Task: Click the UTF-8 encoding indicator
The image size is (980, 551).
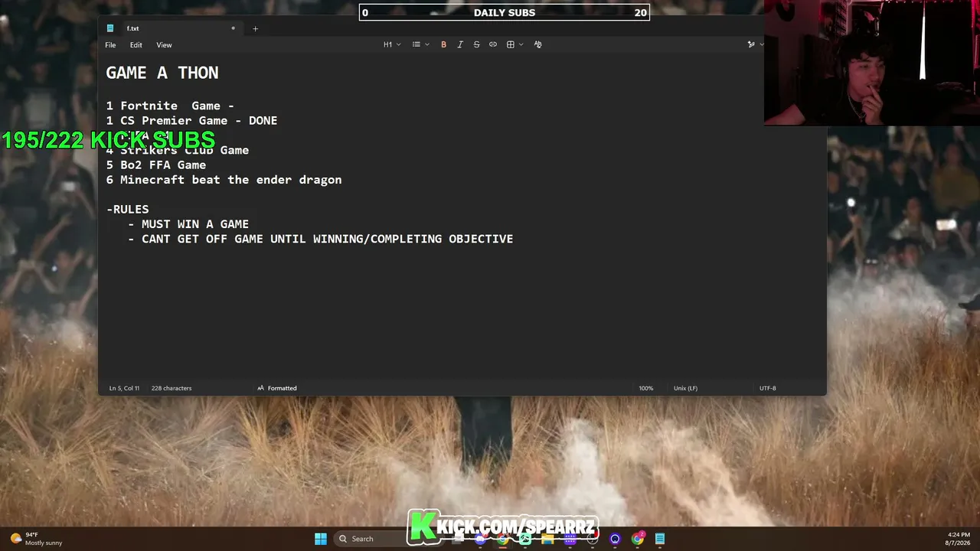Action: [x=767, y=388]
